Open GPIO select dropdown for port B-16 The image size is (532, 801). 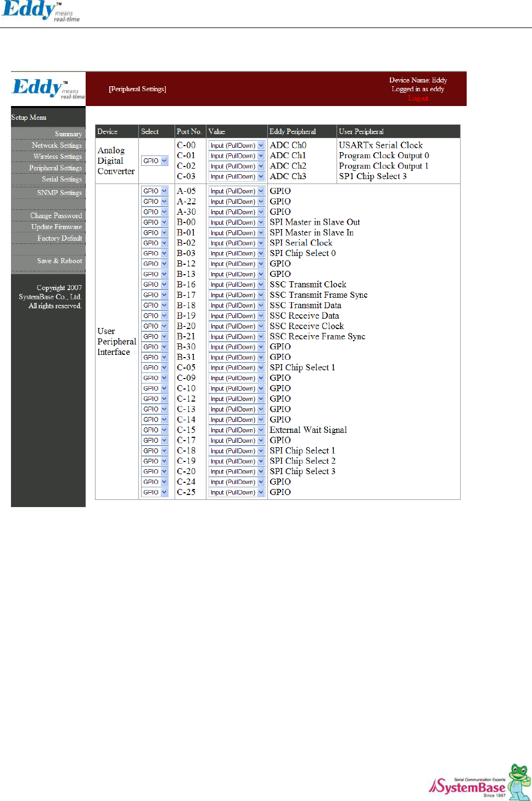point(155,285)
